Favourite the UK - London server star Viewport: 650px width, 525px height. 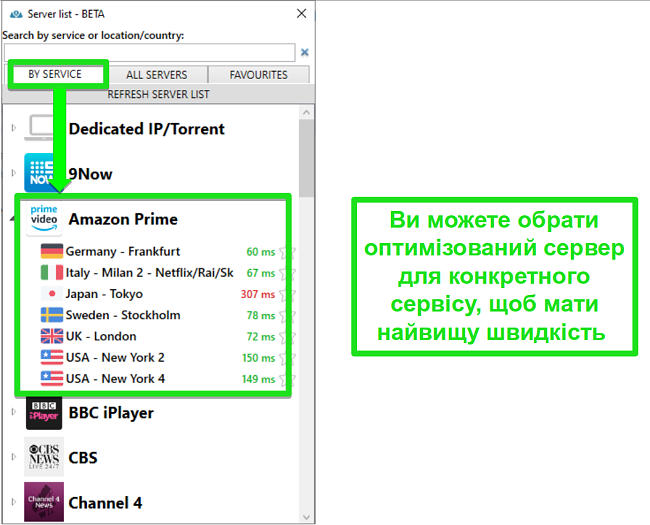coord(287,336)
